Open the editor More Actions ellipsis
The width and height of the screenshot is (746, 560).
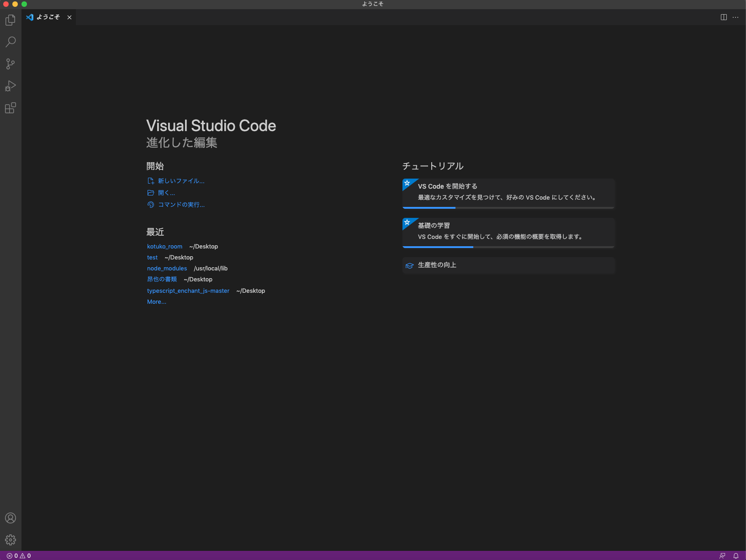tap(735, 17)
